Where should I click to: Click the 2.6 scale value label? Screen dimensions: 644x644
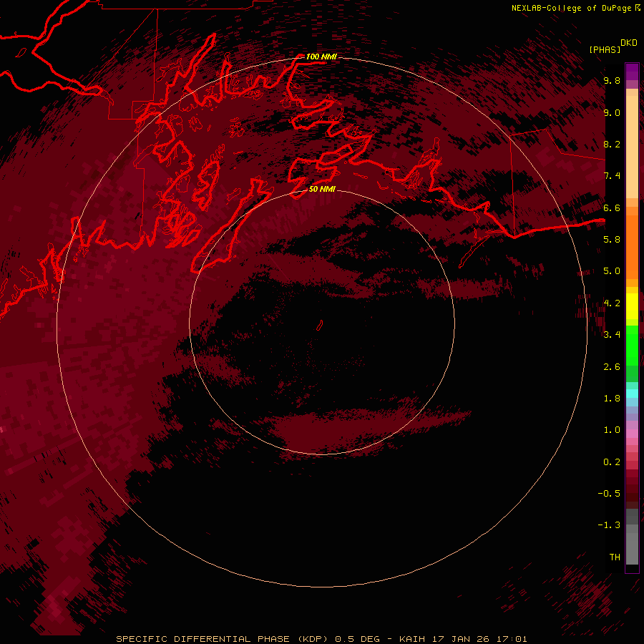[612, 366]
